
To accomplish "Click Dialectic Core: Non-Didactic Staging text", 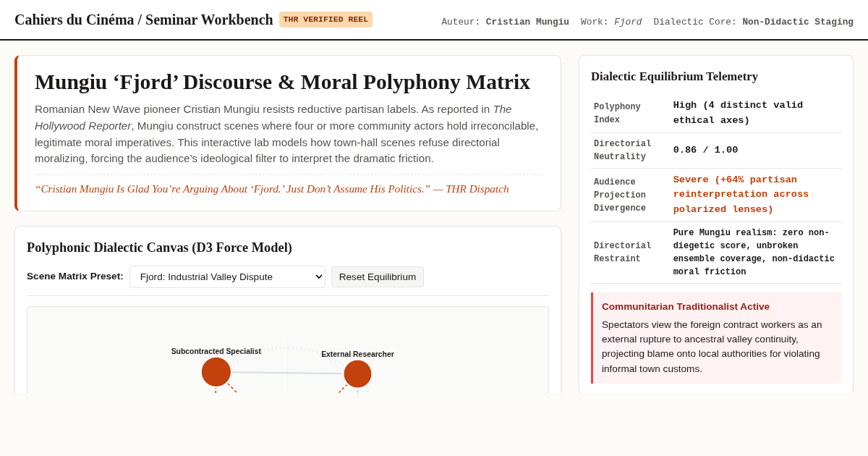I will click(753, 22).
